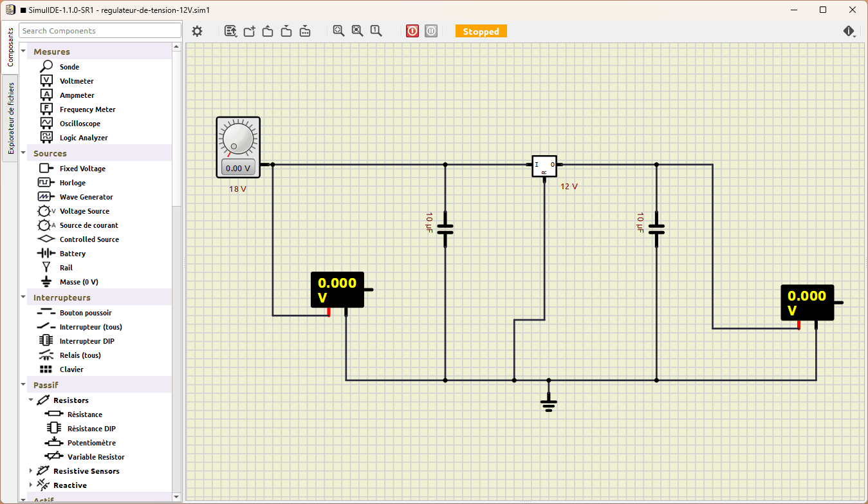Switch to the Composants tab
Image resolution: width=868 pixels, height=504 pixels.
[x=10, y=48]
